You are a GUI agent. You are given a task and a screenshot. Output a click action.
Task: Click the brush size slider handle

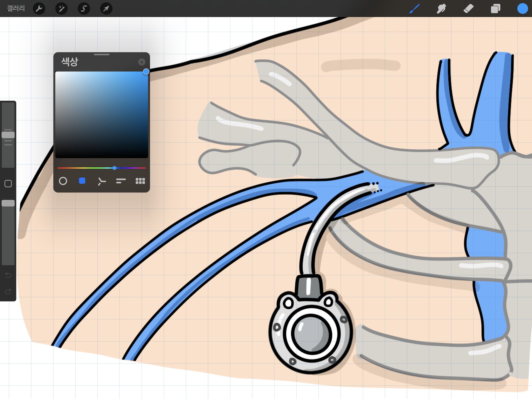coord(8,135)
